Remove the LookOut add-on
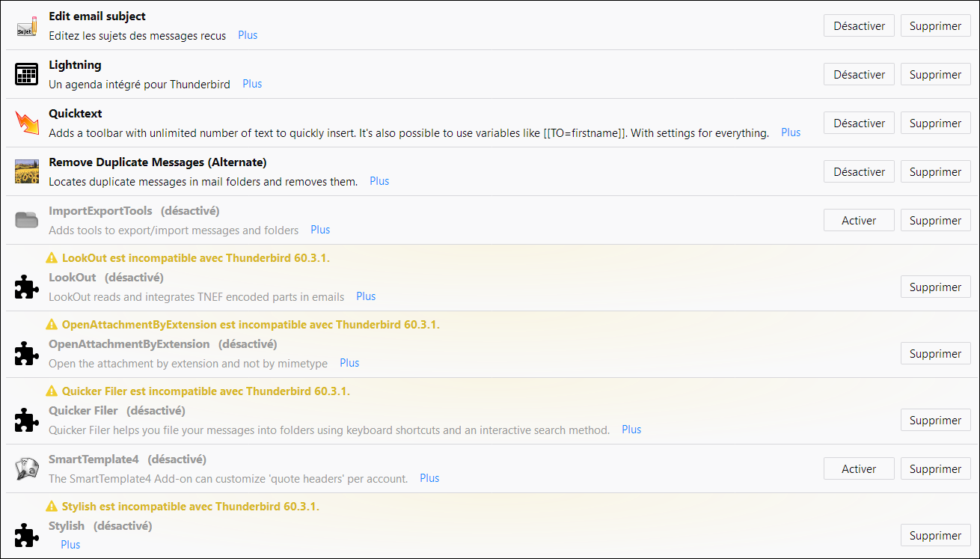This screenshot has height=559, width=980. [935, 287]
